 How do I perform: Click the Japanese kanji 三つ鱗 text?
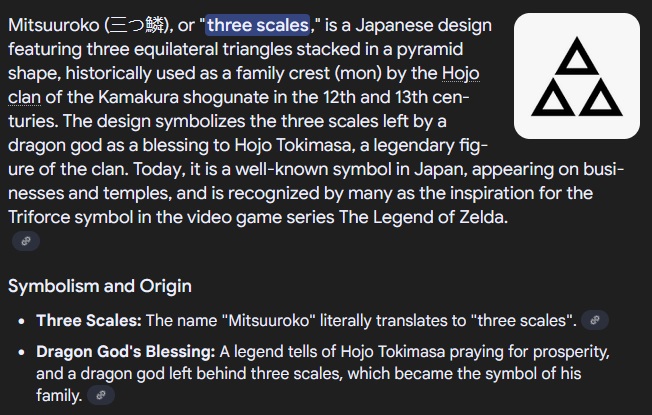point(136,25)
